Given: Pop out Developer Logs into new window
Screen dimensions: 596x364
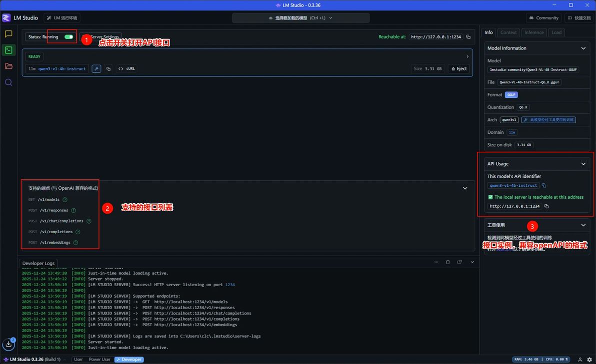Looking at the screenshot, I should coord(459,262).
